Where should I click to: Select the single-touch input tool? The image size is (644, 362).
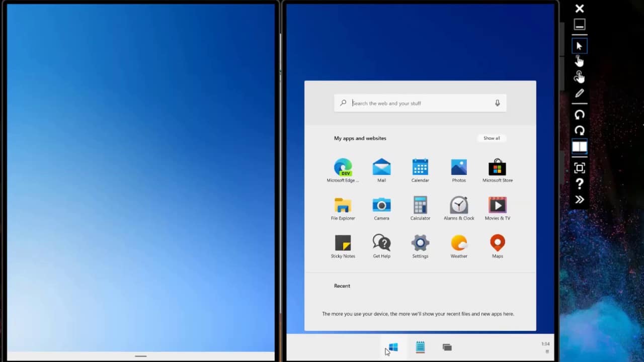pyautogui.click(x=580, y=61)
